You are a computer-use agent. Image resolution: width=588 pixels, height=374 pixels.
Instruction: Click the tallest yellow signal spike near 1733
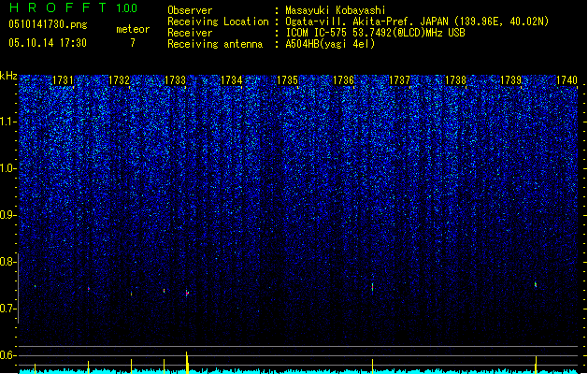[x=187, y=363]
